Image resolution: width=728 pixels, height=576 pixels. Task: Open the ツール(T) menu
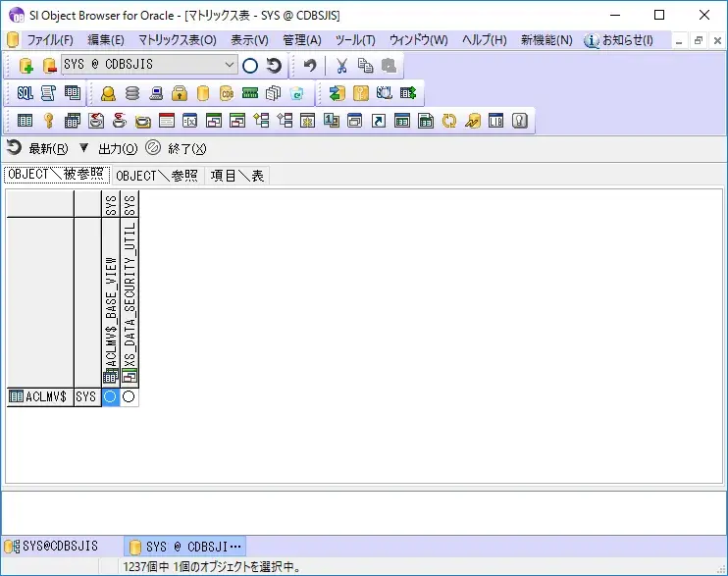(354, 40)
